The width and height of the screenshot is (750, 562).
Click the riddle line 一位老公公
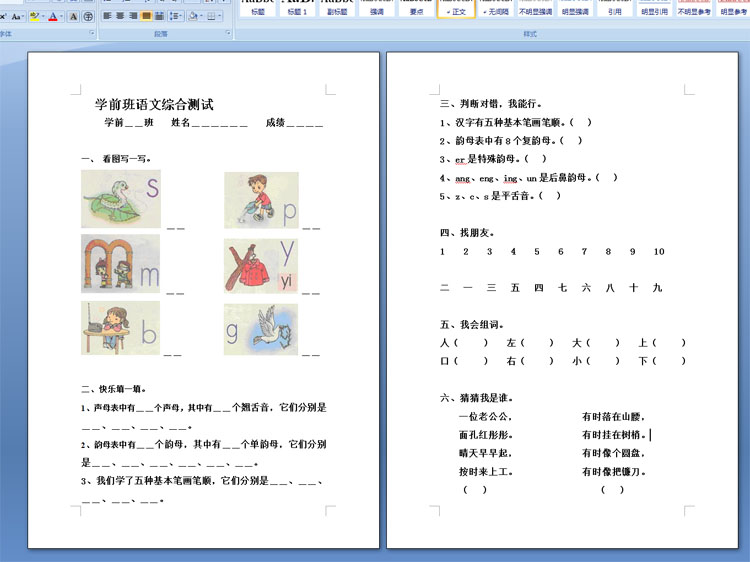(485, 417)
